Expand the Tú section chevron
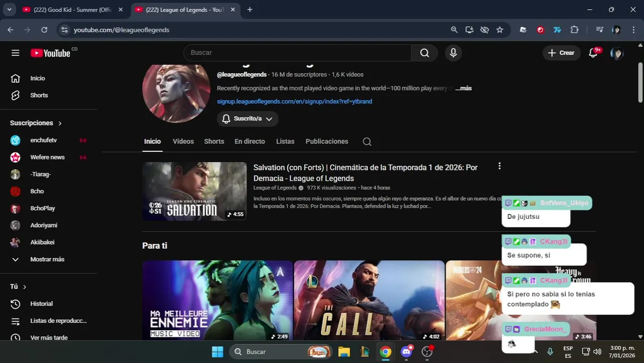 click(x=25, y=287)
